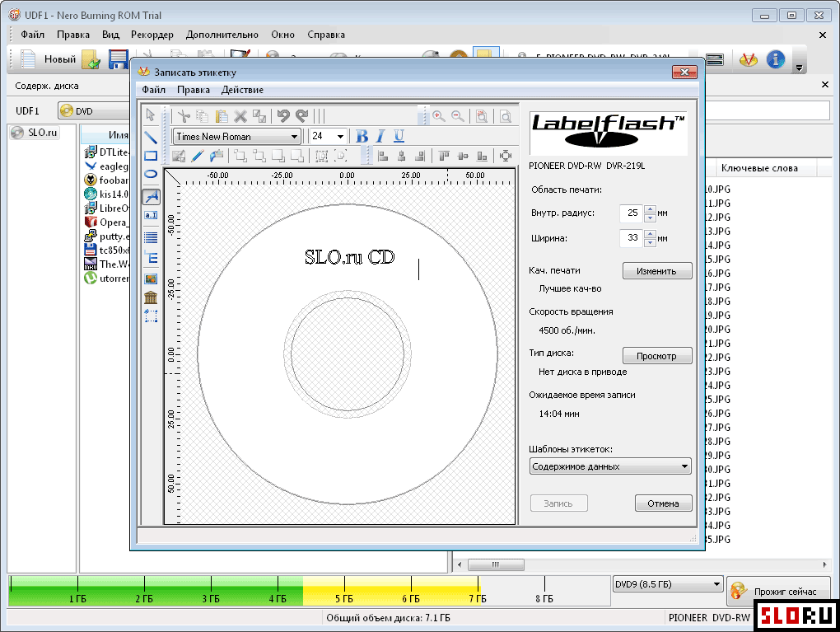Select the Rectangle drawing tool
Image resolution: width=840 pixels, height=632 pixels.
pos(151,156)
